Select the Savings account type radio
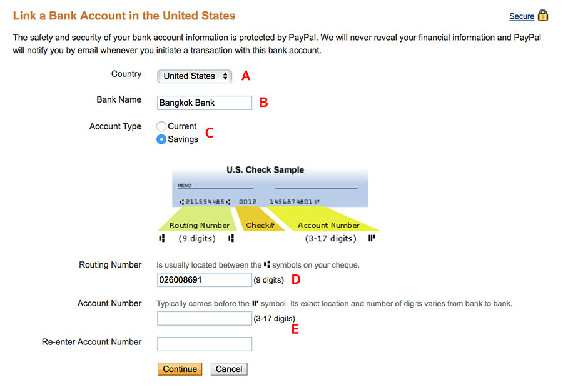The height and width of the screenshot is (392, 563). tap(161, 139)
